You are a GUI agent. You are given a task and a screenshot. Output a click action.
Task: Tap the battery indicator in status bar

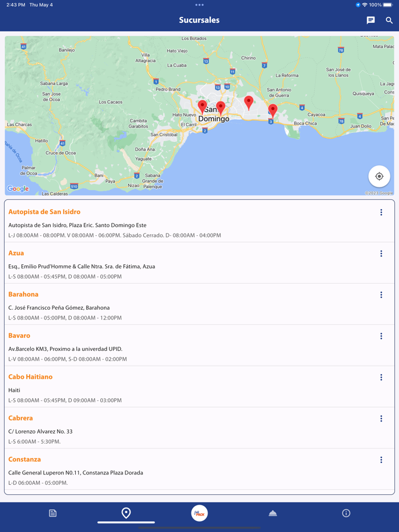[388, 5]
